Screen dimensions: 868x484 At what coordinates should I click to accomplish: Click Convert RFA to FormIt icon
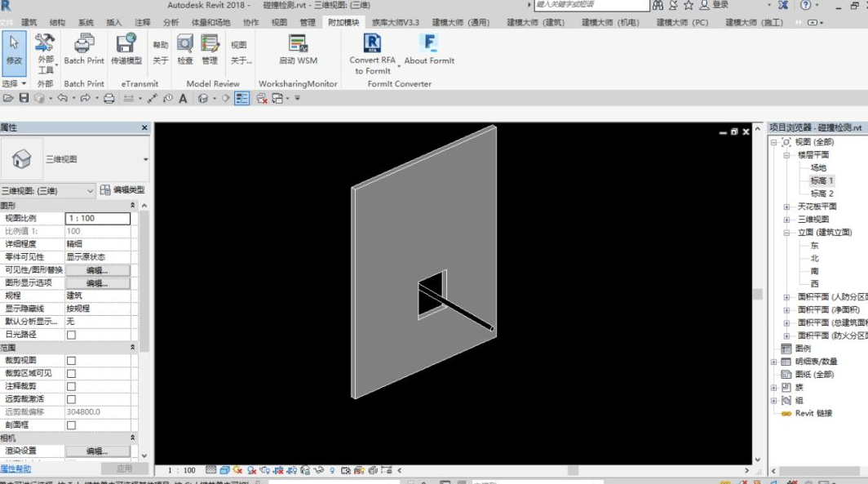tap(372, 43)
